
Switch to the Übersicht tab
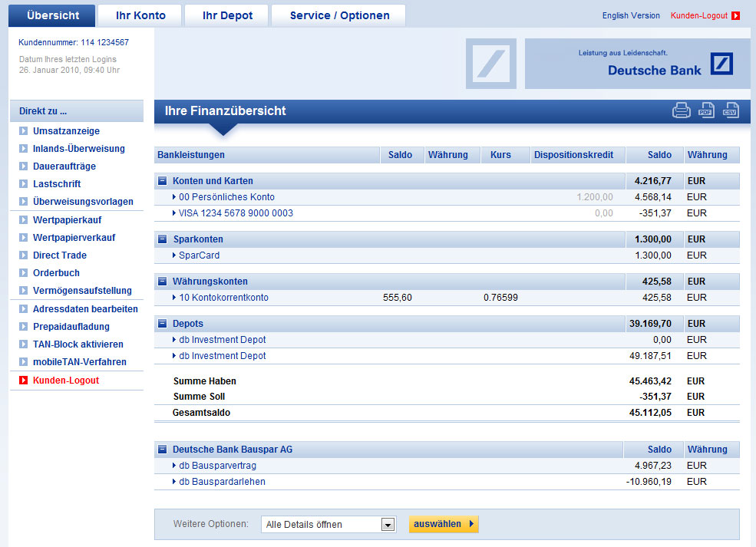pos(52,15)
